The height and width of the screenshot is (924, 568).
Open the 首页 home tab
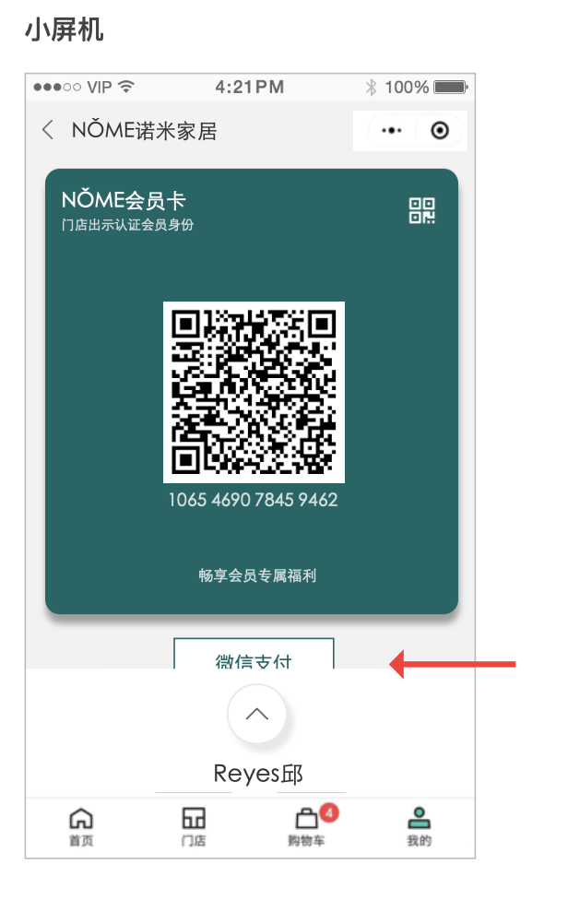(81, 827)
